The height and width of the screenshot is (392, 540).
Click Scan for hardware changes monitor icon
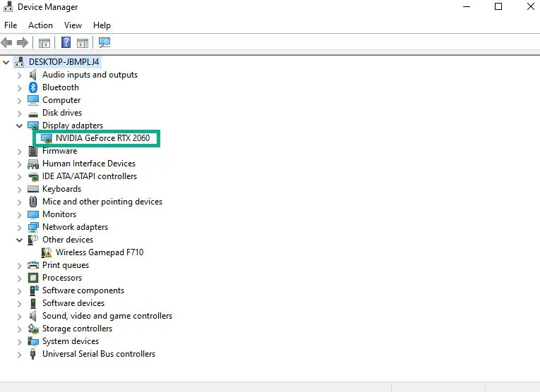pyautogui.click(x=104, y=42)
